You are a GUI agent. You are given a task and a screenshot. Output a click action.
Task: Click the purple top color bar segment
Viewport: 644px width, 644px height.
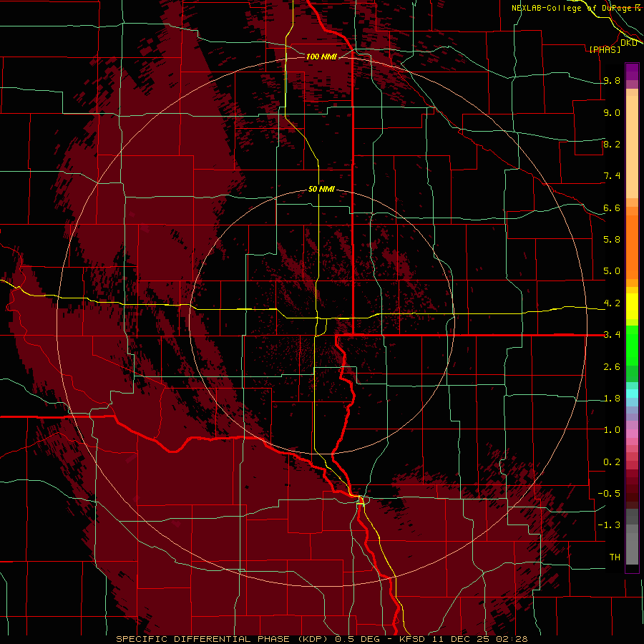coord(632,72)
